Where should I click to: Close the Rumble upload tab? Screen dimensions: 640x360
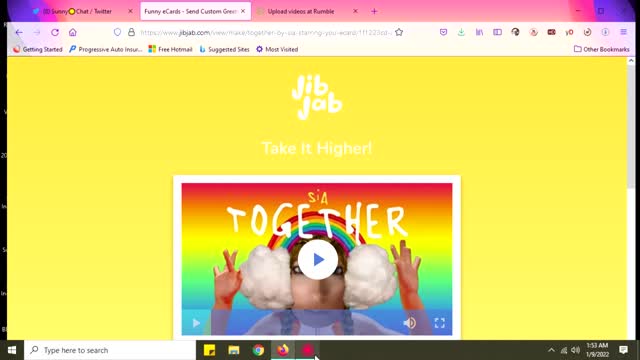(355, 11)
